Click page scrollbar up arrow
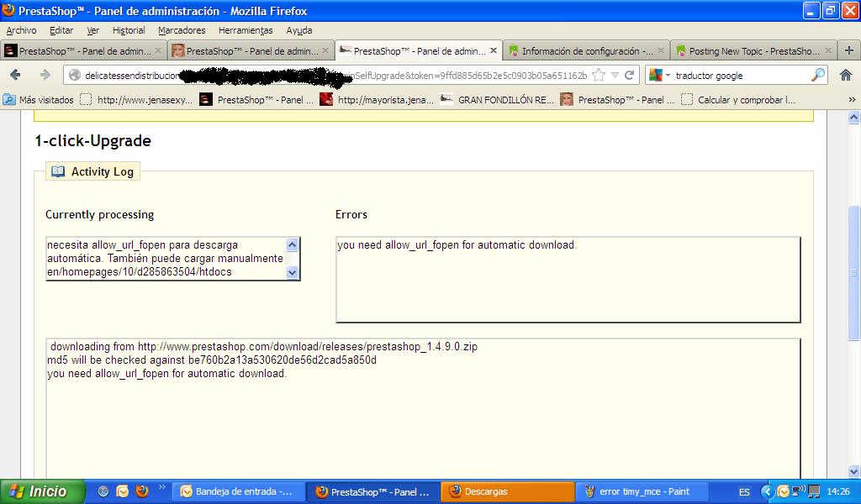This screenshot has height=504, width=861. pyautogui.click(x=854, y=117)
